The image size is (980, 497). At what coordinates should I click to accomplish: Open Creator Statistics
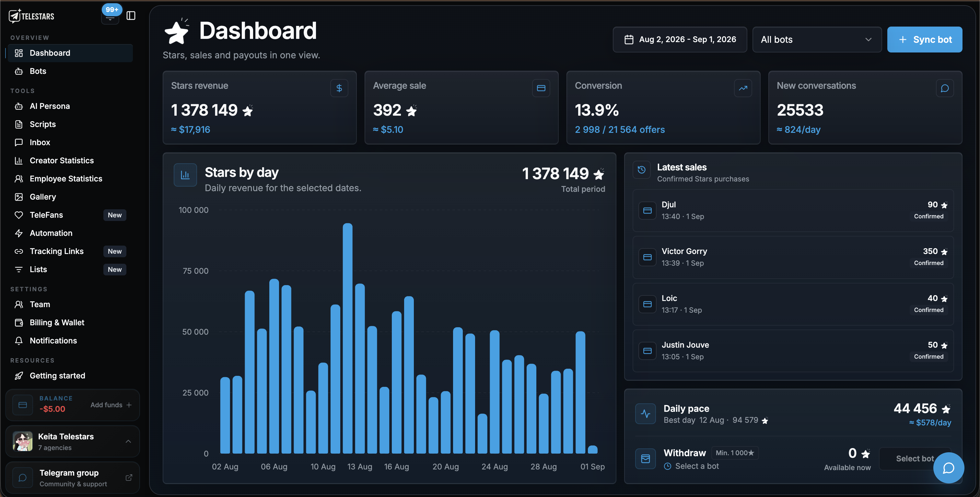(70, 160)
